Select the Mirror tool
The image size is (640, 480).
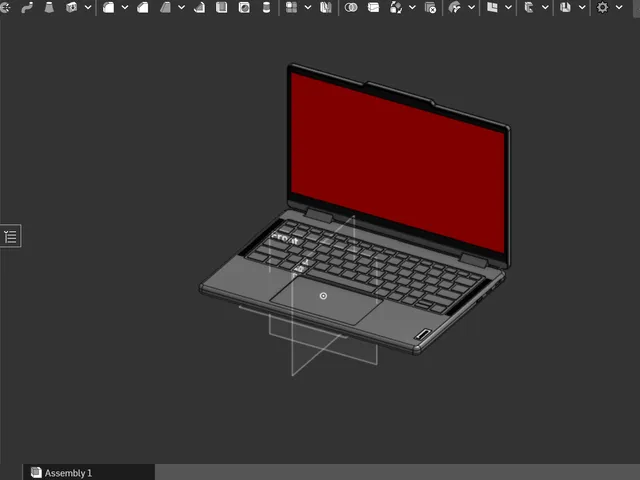pyautogui.click(x=326, y=7)
